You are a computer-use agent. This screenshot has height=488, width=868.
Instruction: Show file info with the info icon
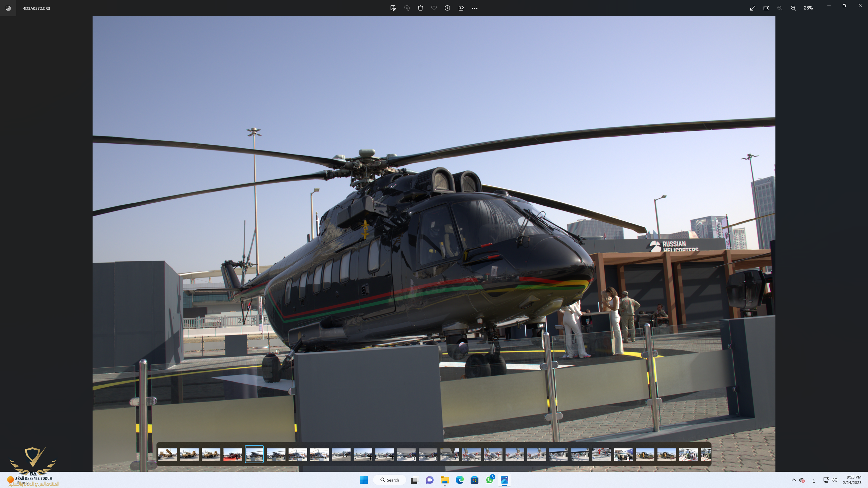coord(448,8)
